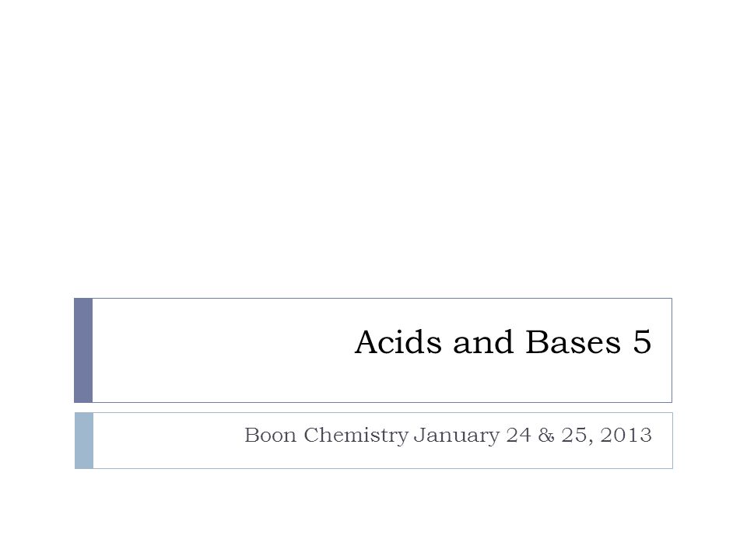Click the word "January" in the subtitle
Screen dimensions: 747x560
(x=457, y=436)
